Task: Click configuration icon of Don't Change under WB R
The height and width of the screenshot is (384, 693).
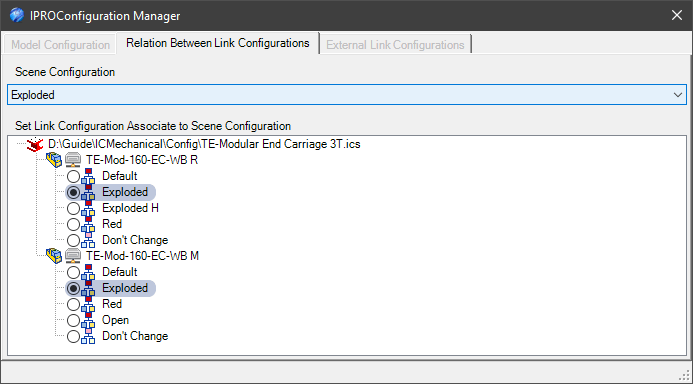Action: tap(88, 240)
